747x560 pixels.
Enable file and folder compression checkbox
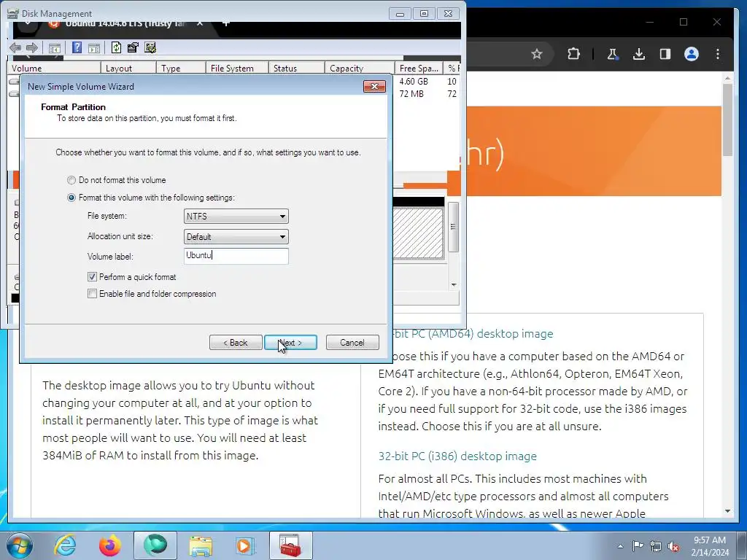[93, 294]
